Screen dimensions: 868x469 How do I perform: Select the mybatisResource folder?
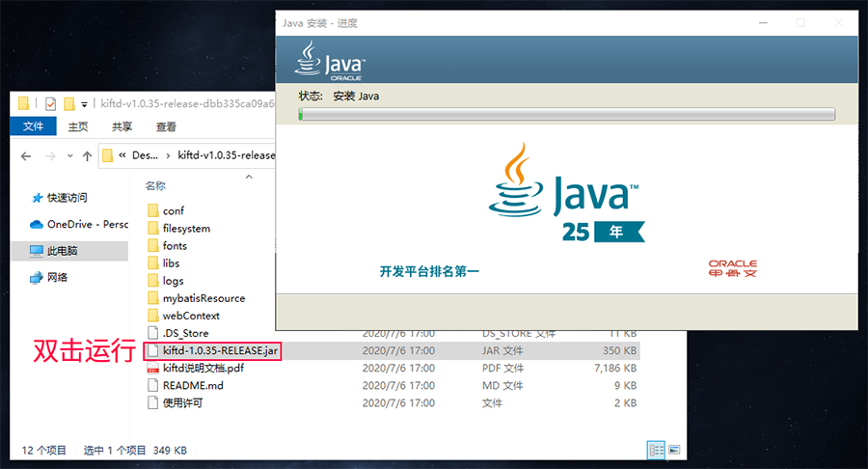tap(203, 298)
